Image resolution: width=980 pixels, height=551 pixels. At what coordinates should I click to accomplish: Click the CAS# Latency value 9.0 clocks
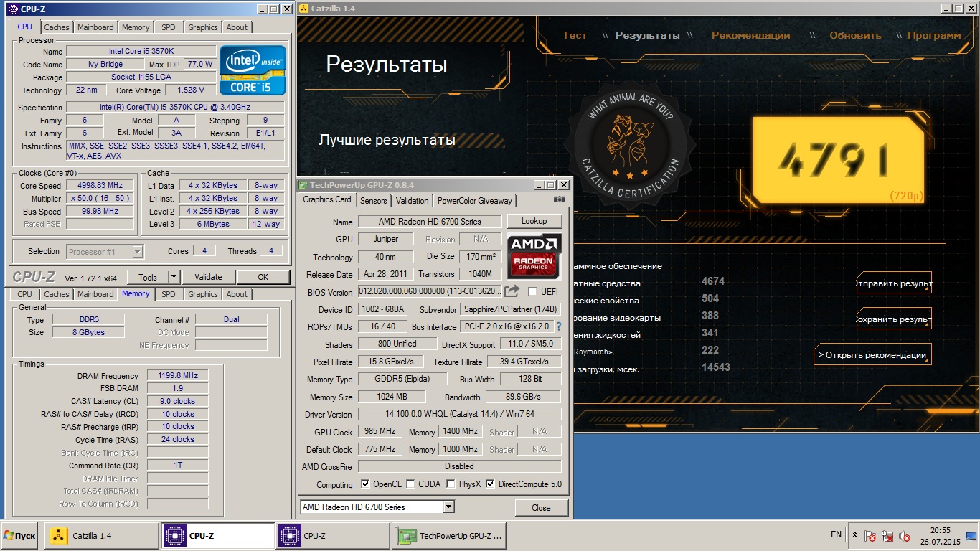pyautogui.click(x=178, y=401)
